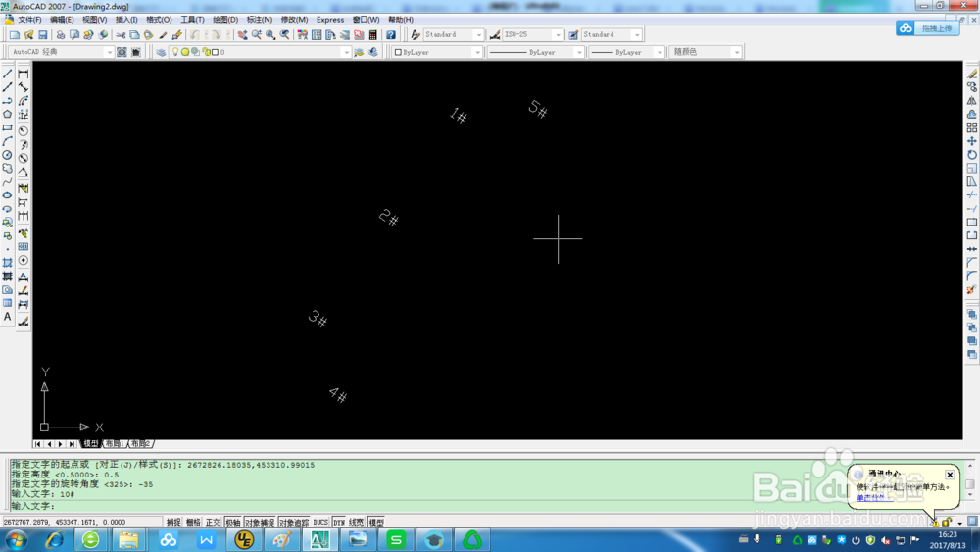Select the Linear dimension tool
The image size is (980, 552).
tap(24, 74)
